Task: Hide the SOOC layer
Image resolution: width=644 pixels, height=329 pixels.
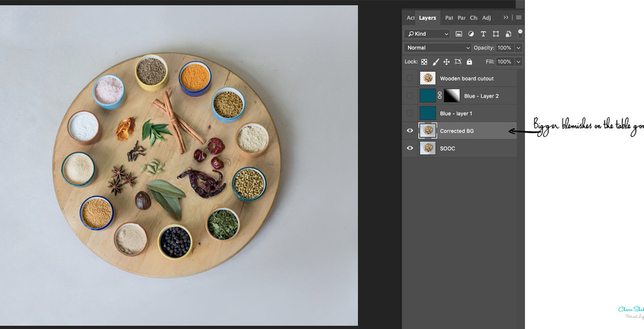Action: pyautogui.click(x=409, y=148)
